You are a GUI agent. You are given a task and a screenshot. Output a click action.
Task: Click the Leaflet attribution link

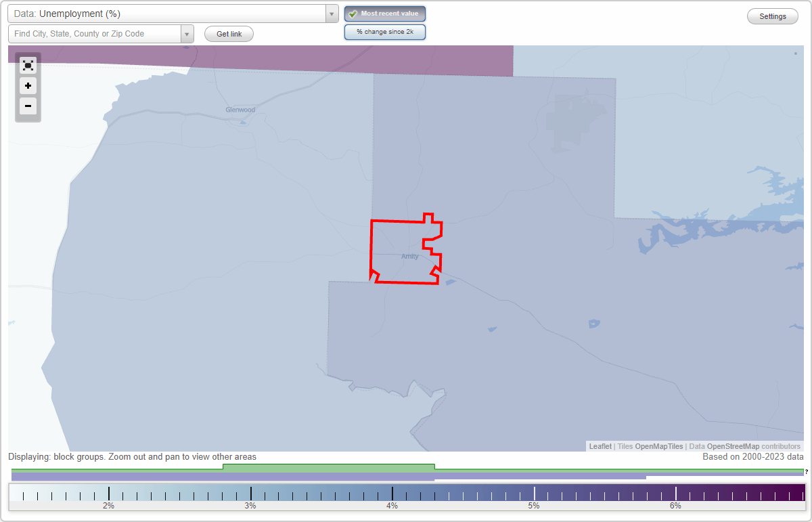pyautogui.click(x=600, y=446)
